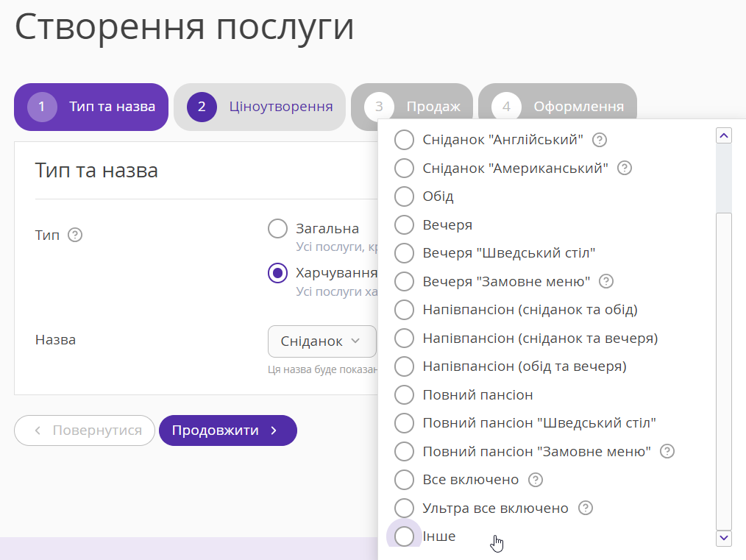
Task: Click step number 2 circle
Action: 202,107
